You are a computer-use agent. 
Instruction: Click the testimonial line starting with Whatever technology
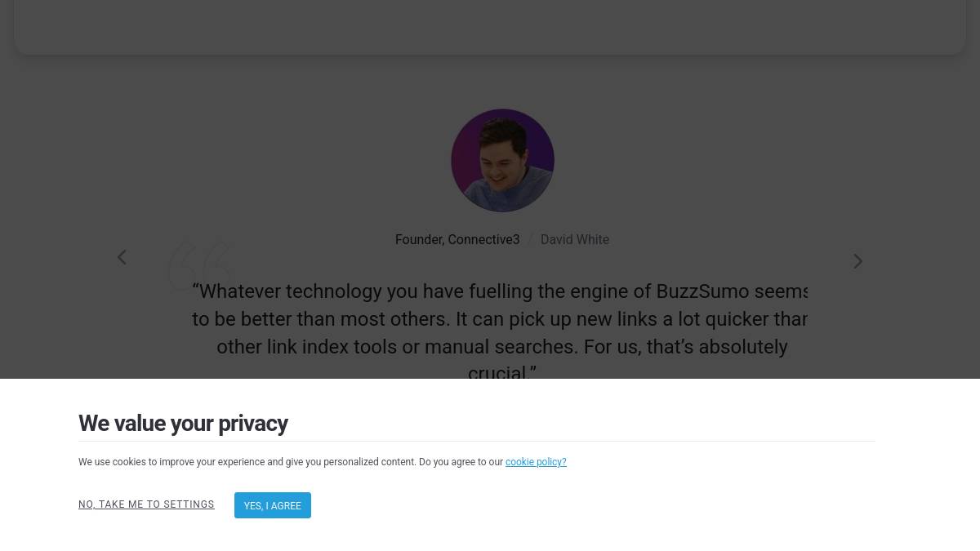[x=500, y=291]
